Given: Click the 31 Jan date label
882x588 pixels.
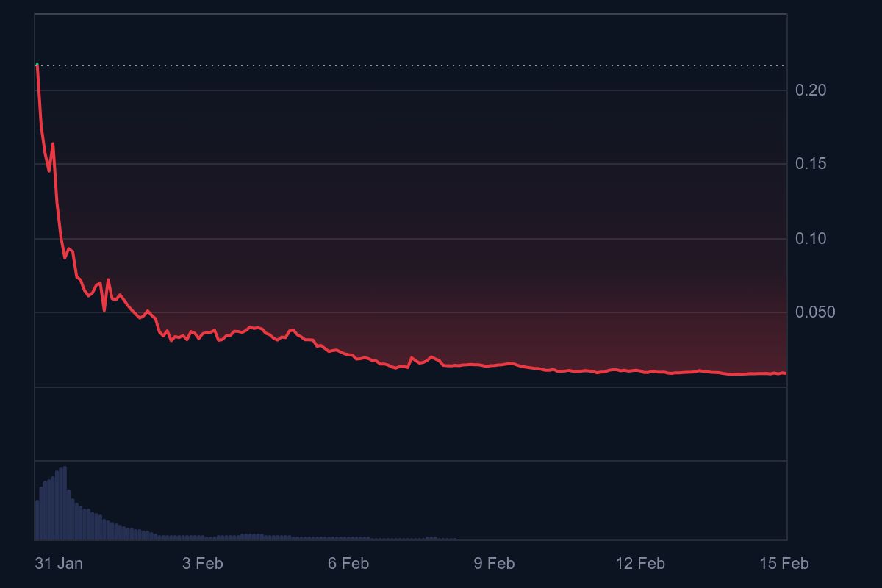Looking at the screenshot, I should 59,564.
